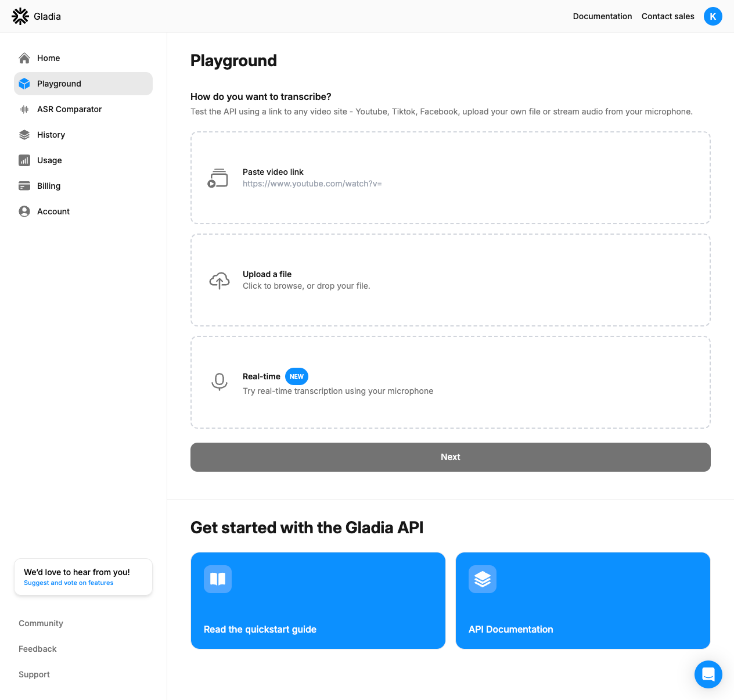Select the Real-time transcription option
Screen dimensions: 734x700
(x=451, y=382)
